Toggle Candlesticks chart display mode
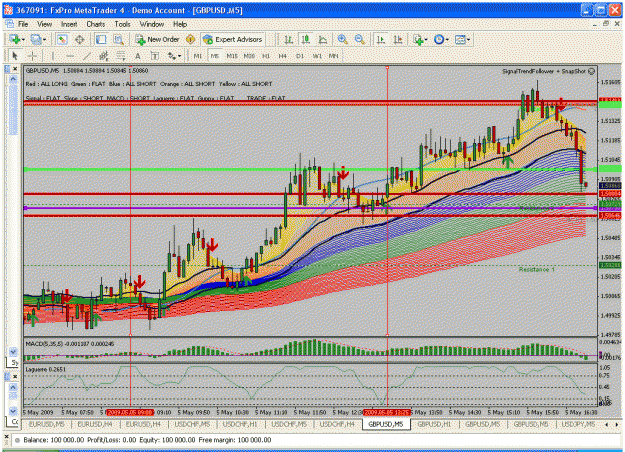Image resolution: width=625 pixels, height=452 pixels. point(306,39)
